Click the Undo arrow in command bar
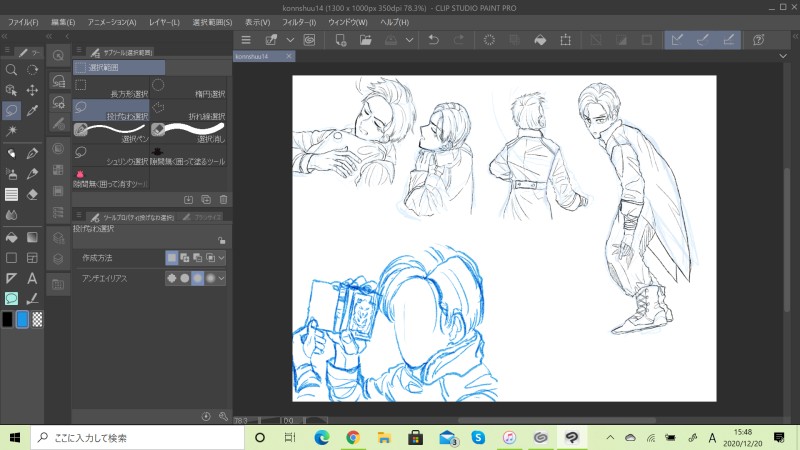800x450 pixels. pyautogui.click(x=434, y=40)
